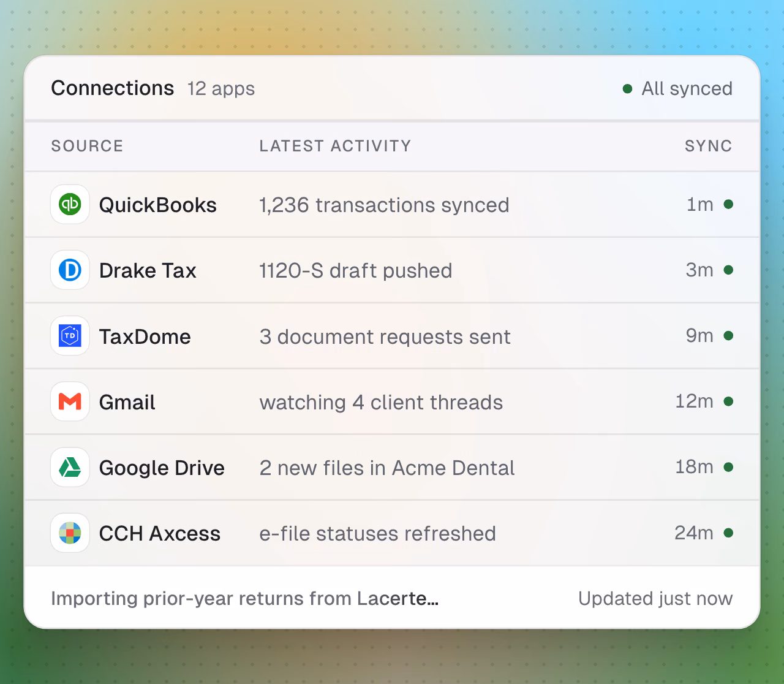Image resolution: width=784 pixels, height=684 pixels.
Task: Click the 9m sync time
Action: (x=699, y=335)
